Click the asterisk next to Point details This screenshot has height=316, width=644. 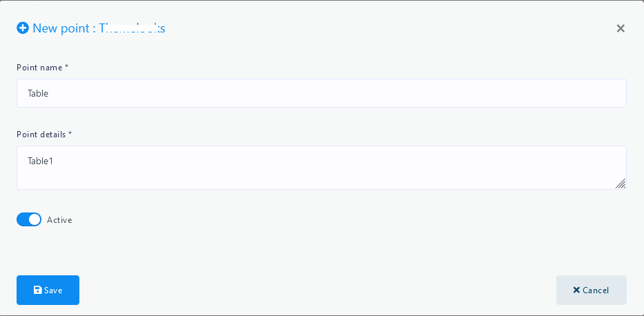(70, 134)
